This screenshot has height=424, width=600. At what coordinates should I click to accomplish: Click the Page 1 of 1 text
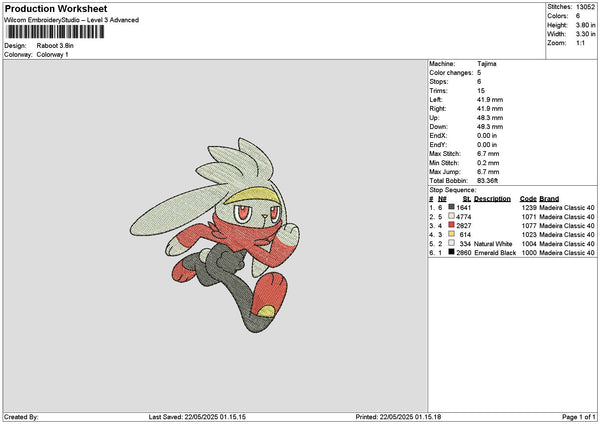pos(579,417)
